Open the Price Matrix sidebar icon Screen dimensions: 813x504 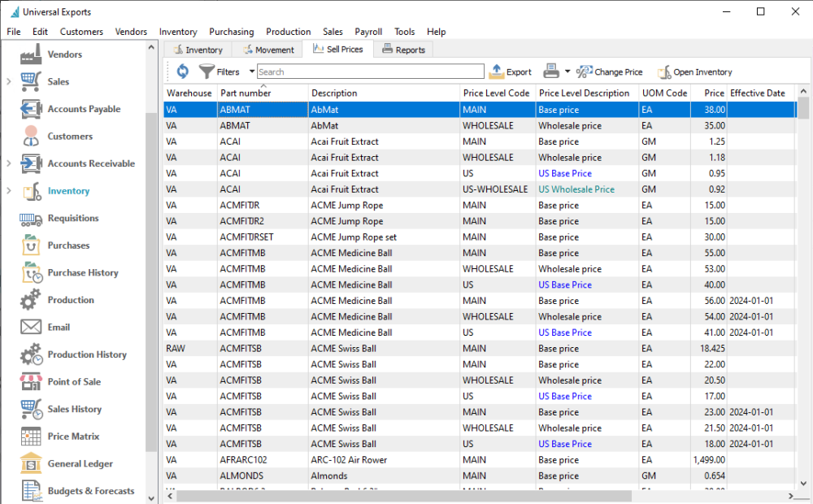[31, 437]
